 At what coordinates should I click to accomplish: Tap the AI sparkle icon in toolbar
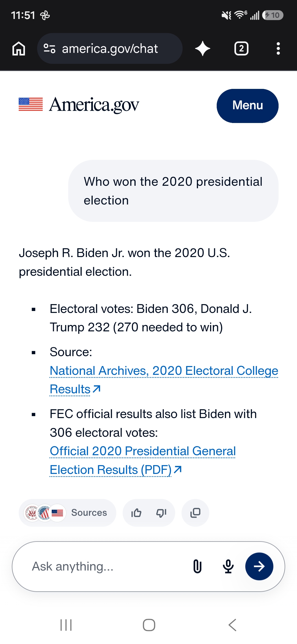(203, 48)
